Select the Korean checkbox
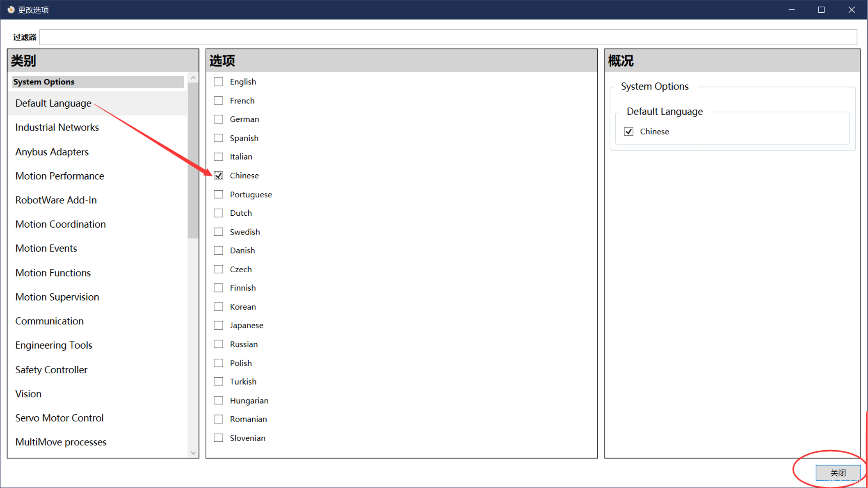This screenshot has height=488, width=868. [219, 307]
